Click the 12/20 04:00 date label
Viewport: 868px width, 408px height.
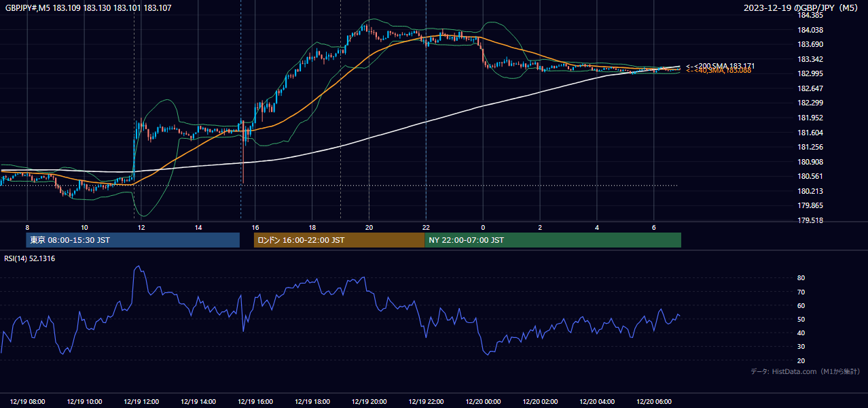(x=598, y=402)
